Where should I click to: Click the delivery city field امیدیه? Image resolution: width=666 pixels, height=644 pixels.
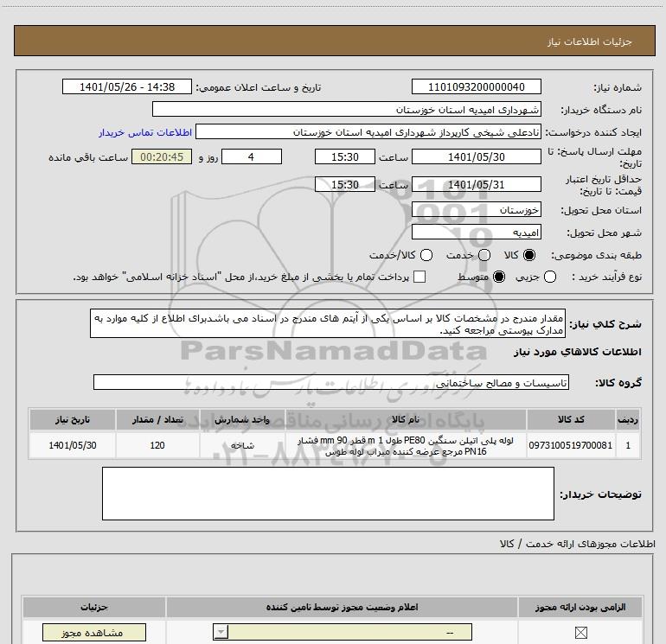[476, 233]
